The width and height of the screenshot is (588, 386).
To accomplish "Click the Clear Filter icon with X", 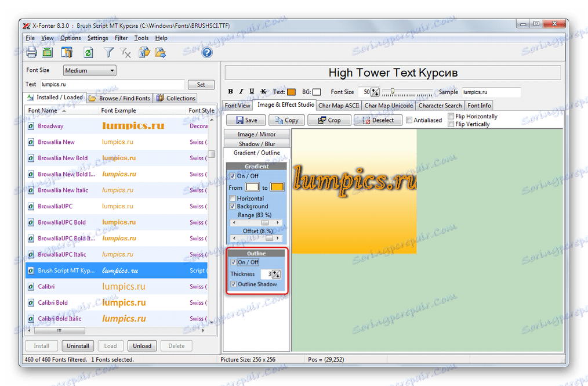I will tap(125, 53).
